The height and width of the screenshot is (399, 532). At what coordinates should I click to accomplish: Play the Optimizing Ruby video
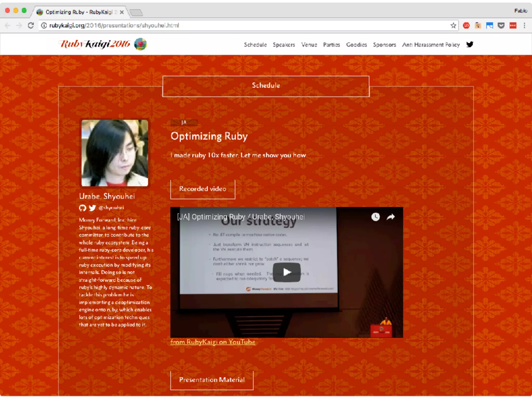tap(287, 272)
